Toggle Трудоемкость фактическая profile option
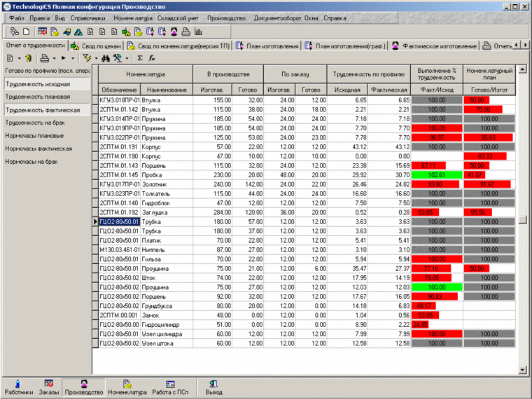 coord(47,110)
